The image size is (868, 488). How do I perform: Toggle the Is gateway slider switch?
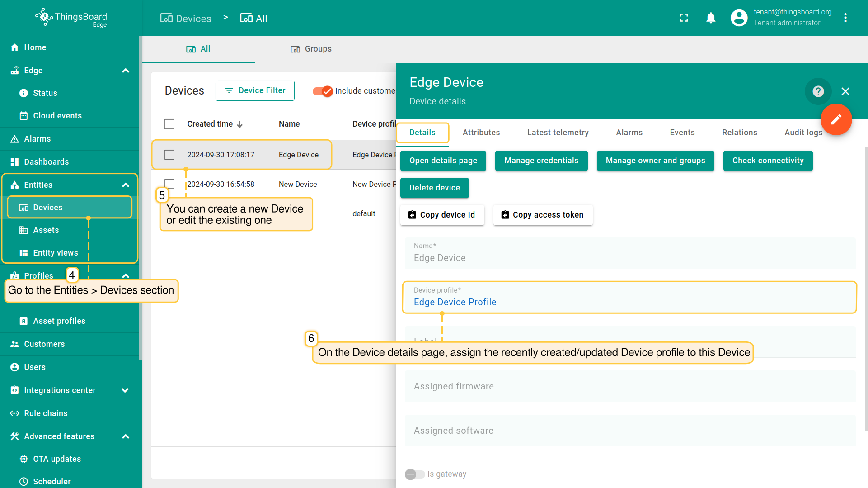coord(414,474)
